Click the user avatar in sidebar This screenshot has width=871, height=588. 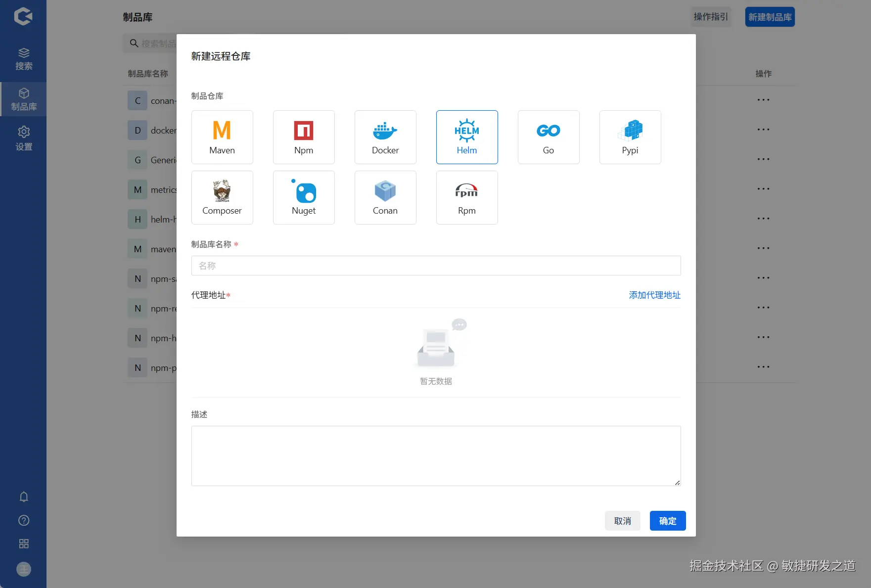tap(24, 569)
